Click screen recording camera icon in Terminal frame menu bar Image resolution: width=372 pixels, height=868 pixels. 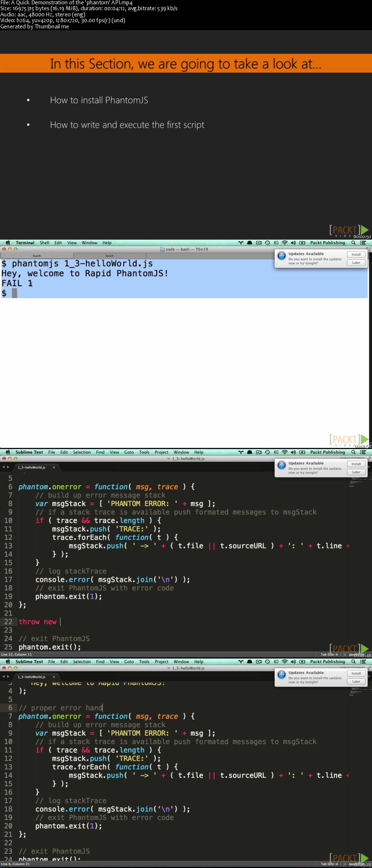pos(259,243)
